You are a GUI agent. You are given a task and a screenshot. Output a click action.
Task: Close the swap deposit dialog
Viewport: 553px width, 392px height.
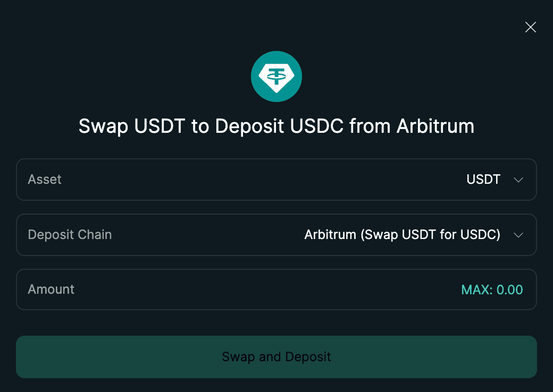pyautogui.click(x=530, y=27)
